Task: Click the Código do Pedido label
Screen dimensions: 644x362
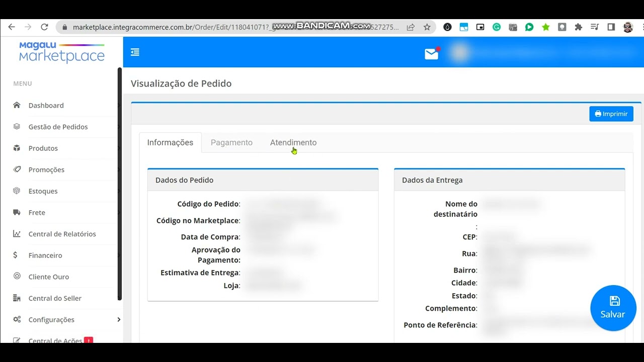Action: pos(209,204)
